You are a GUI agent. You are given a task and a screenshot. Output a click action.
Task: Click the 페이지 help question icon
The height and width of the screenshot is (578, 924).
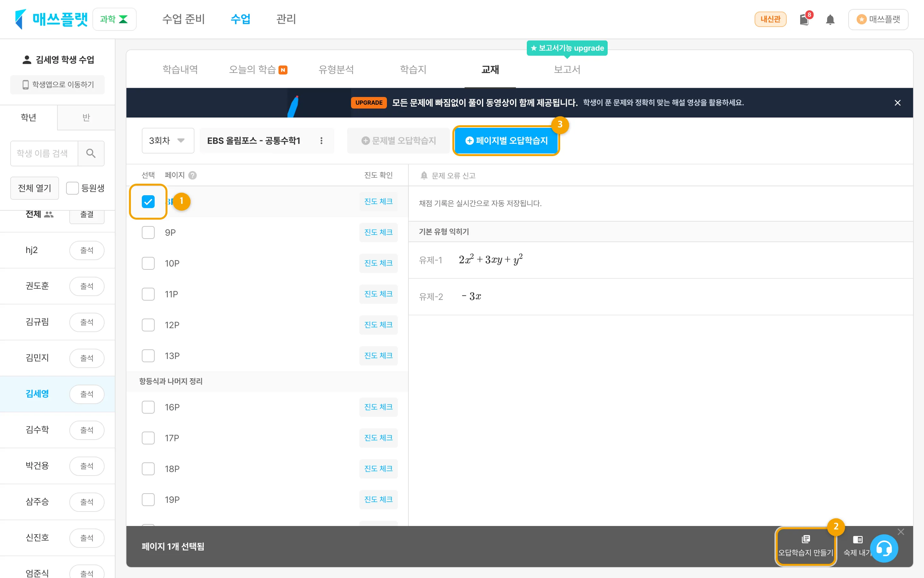pos(193,175)
